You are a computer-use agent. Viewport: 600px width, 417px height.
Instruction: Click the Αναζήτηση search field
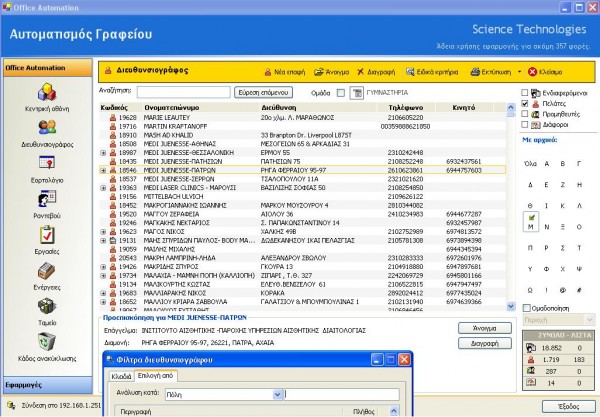(x=184, y=92)
